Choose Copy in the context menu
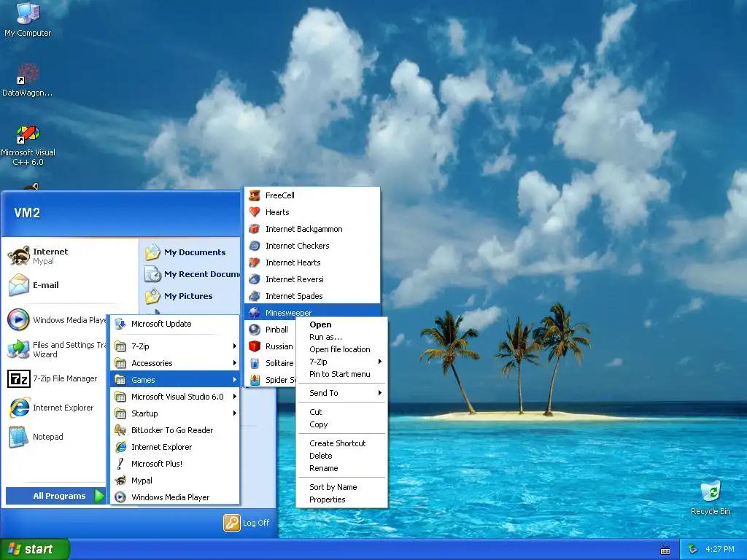 click(341, 424)
